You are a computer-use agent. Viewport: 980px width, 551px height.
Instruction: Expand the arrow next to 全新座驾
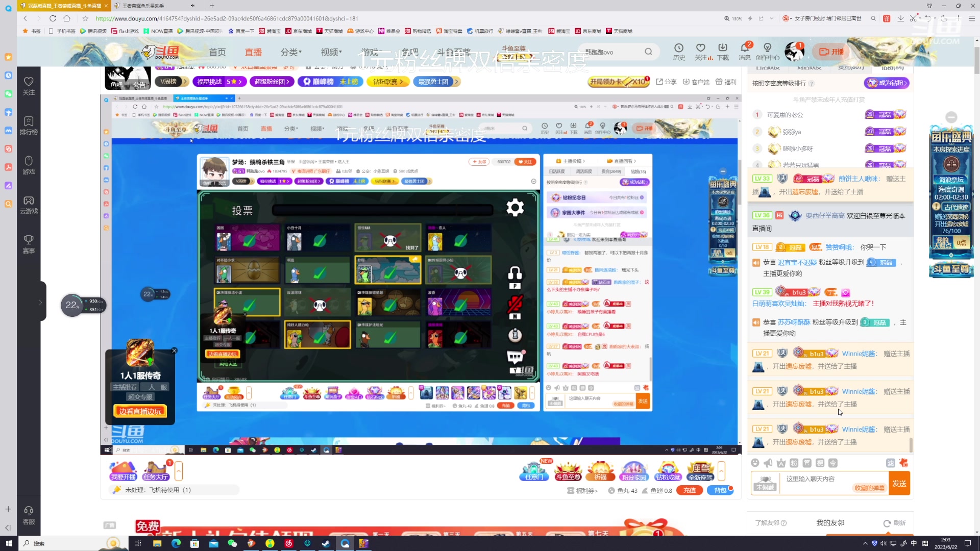[721, 471]
